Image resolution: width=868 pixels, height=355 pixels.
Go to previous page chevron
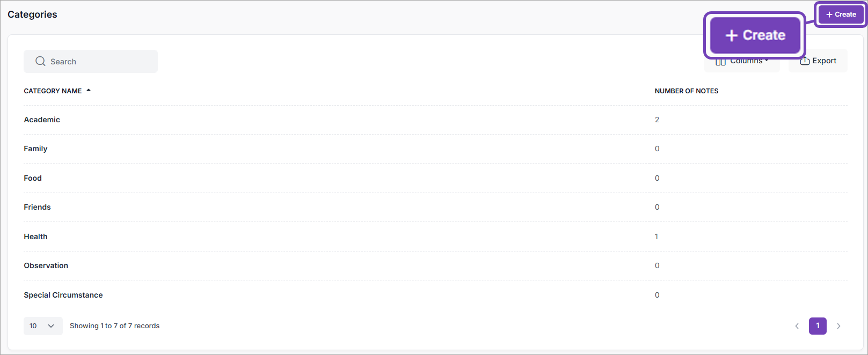(797, 326)
